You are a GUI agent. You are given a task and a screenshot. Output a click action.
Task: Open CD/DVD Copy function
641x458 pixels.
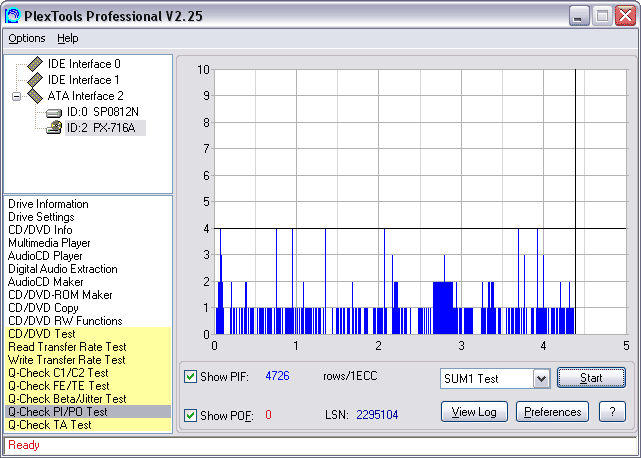(43, 308)
